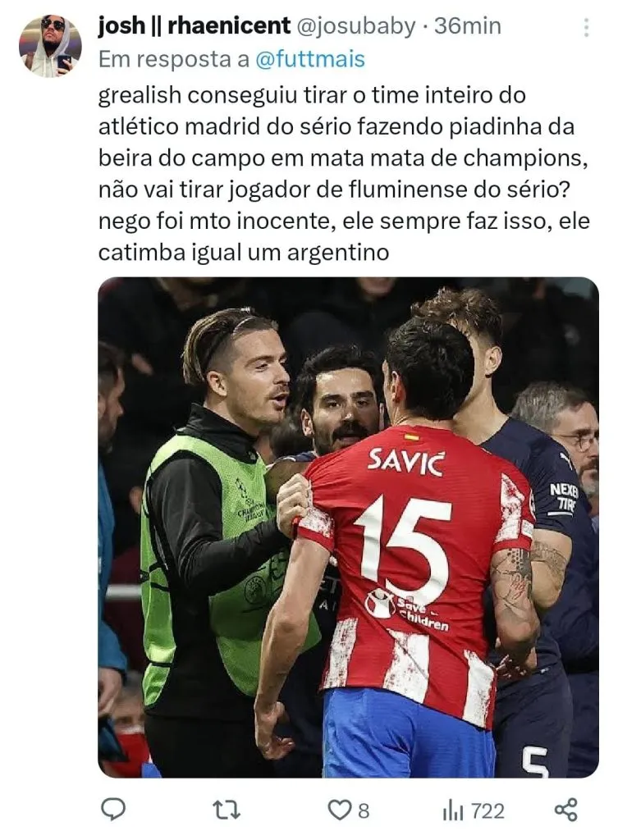The width and height of the screenshot is (618, 840).
Task: Open the @futtmais profile link
Action: pyautogui.click(x=309, y=59)
